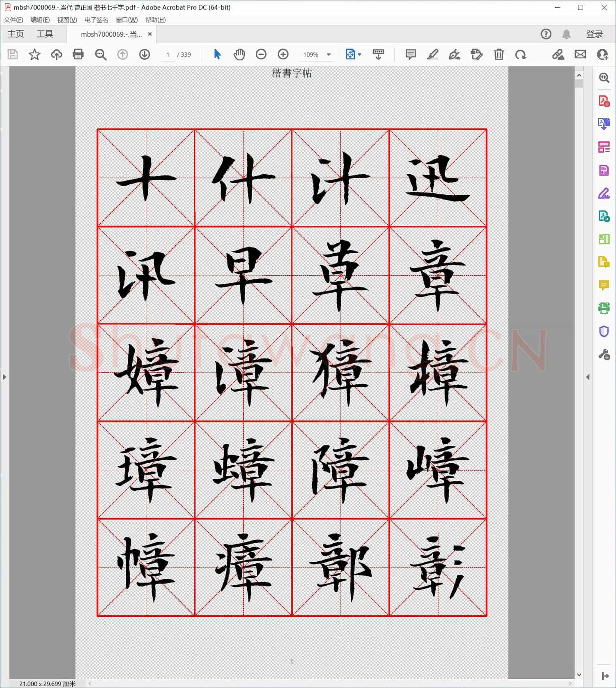Zoom in with plus circle
The height and width of the screenshot is (688, 616).
point(283,54)
